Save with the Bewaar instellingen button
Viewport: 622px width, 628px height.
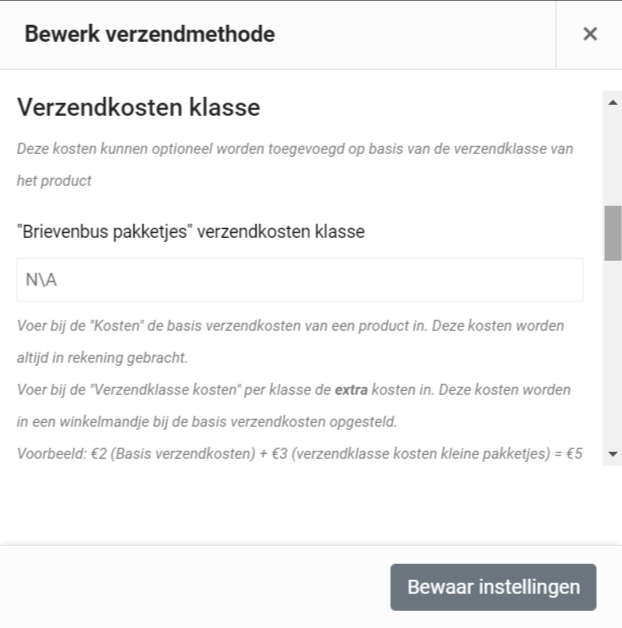click(x=493, y=587)
